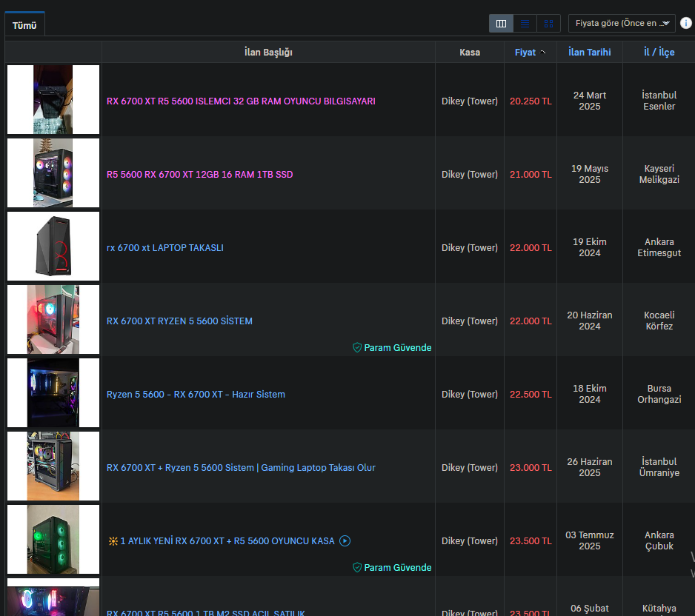Open 1 AYLIK YENİ RX 6700 XT listing
Viewport: 695px width, 616px height.
click(227, 540)
